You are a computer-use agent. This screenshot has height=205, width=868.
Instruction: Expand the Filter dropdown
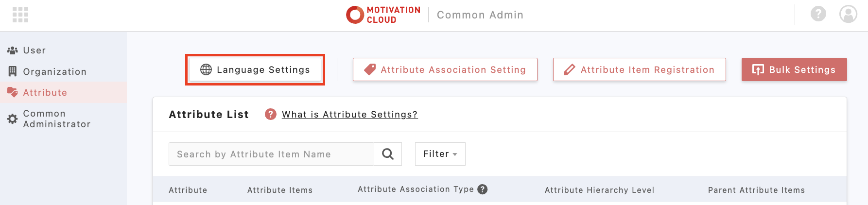click(x=440, y=154)
